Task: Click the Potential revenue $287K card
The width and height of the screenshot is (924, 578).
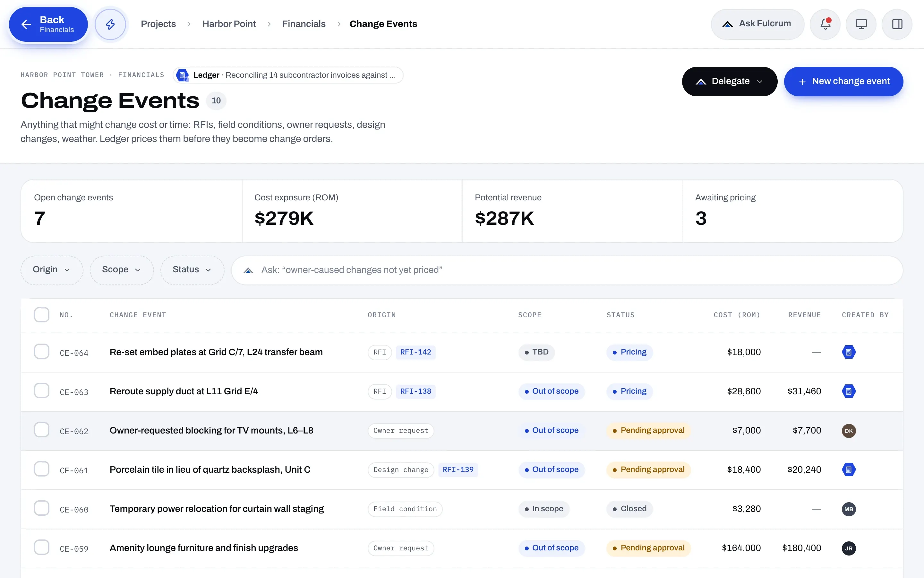Action: click(x=572, y=211)
